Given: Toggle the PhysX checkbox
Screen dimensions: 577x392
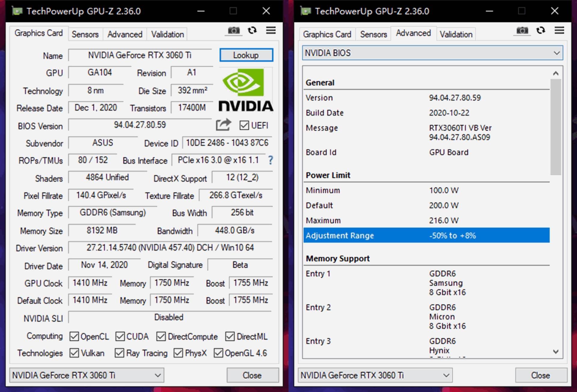Looking at the screenshot, I should 178,353.
